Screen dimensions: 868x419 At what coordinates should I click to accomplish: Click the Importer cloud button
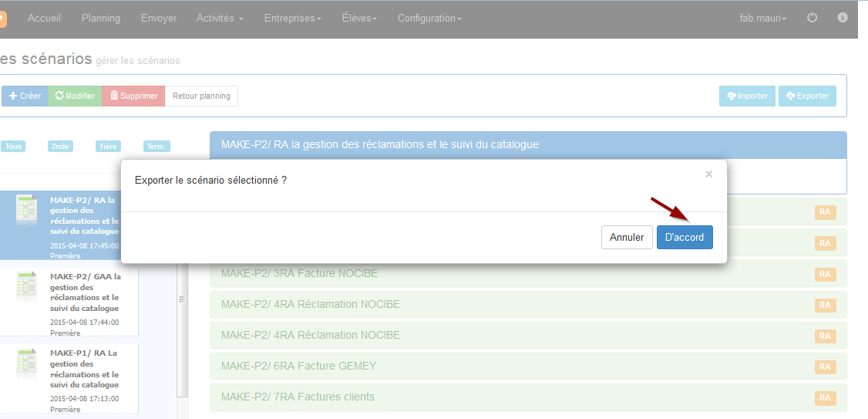[x=747, y=96]
